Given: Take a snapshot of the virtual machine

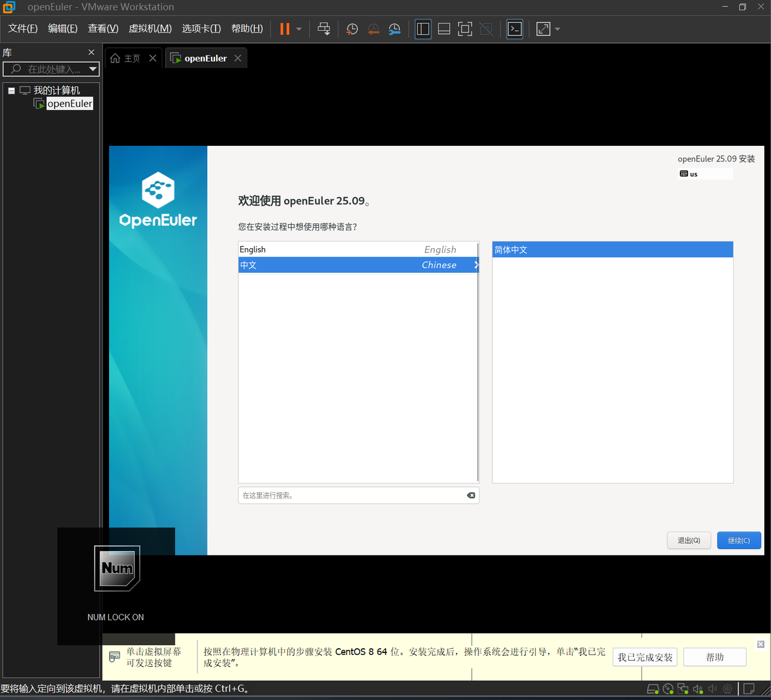Looking at the screenshot, I should point(352,29).
